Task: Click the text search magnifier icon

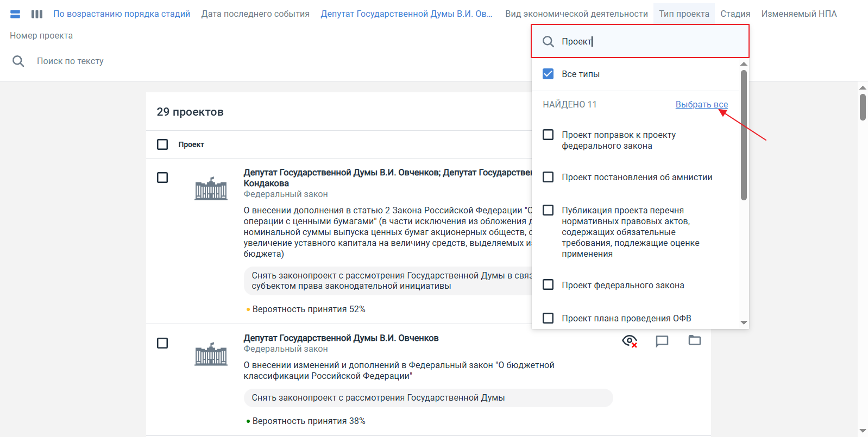Action: pos(18,61)
